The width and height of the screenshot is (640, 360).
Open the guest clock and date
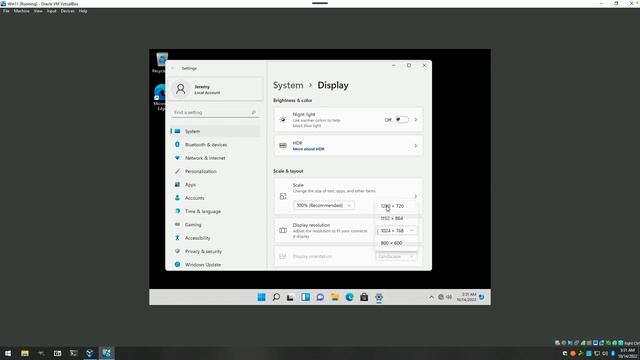point(466,297)
